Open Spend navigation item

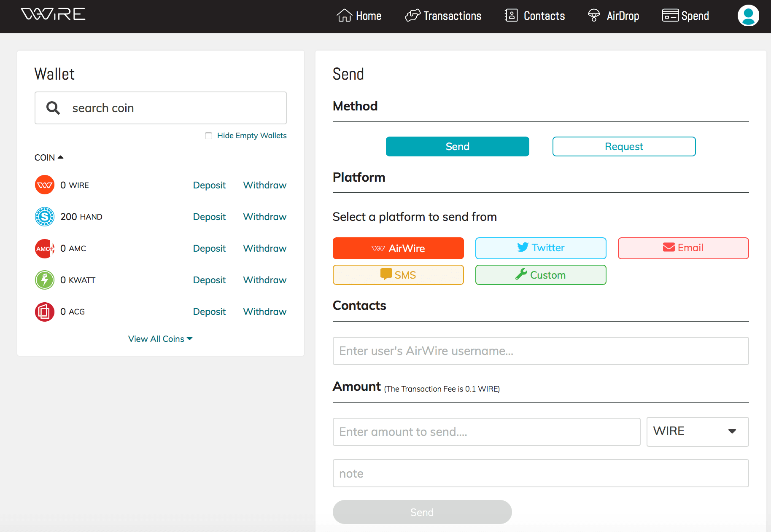(685, 16)
